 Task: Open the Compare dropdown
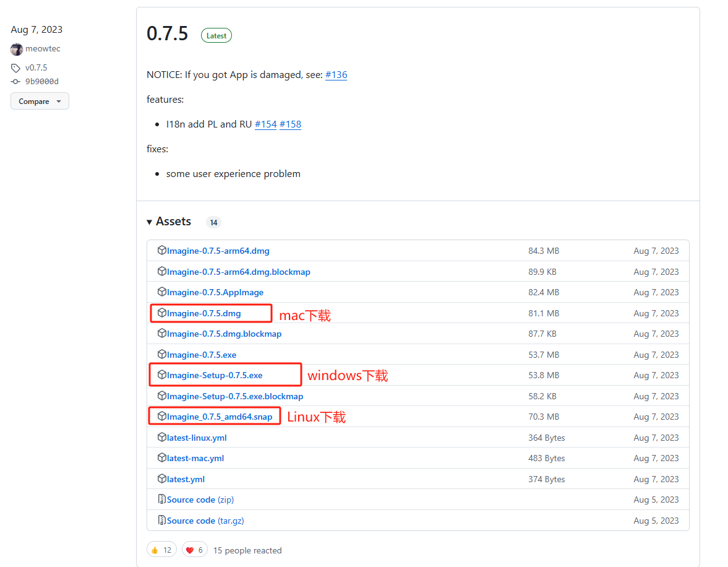click(40, 102)
